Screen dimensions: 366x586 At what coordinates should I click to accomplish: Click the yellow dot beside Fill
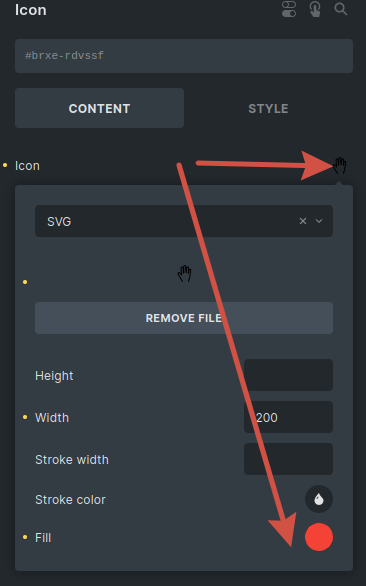click(25, 537)
